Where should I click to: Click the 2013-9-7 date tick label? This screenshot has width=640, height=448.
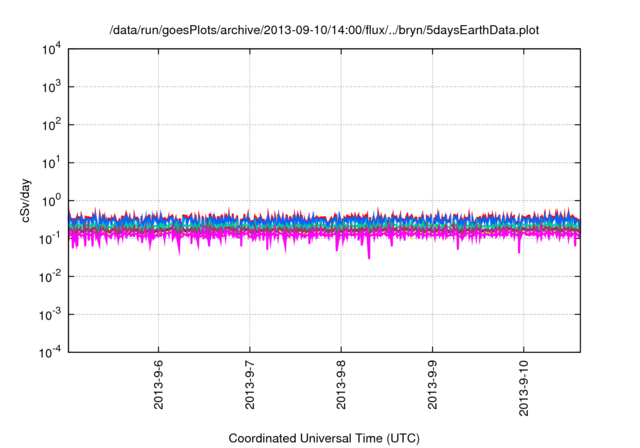(250, 384)
